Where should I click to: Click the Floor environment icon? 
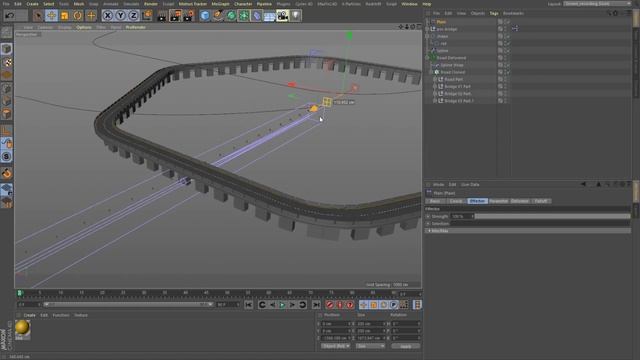[x=269, y=16]
